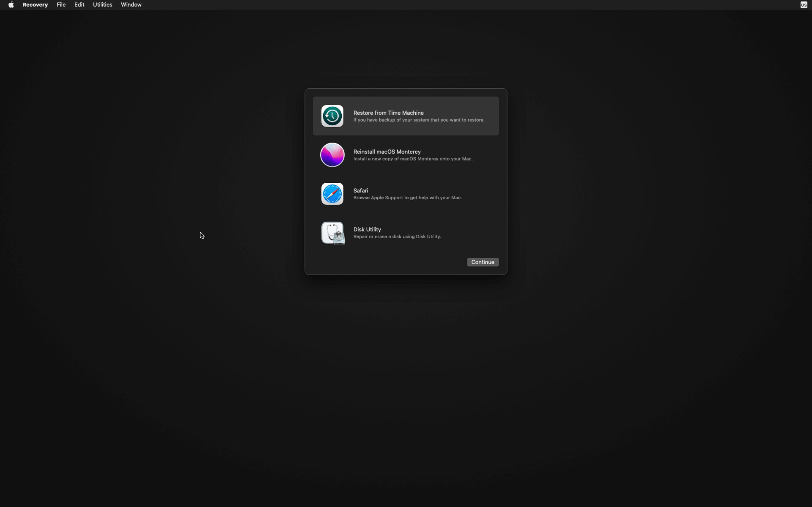Select Restore from Time Machine title
Screen dimensions: 812x507
(x=388, y=113)
